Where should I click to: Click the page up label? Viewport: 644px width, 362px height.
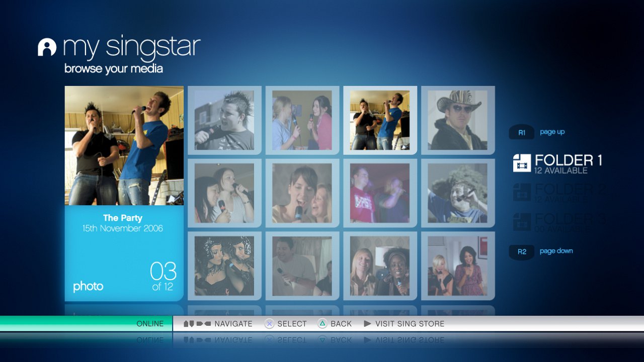552,132
